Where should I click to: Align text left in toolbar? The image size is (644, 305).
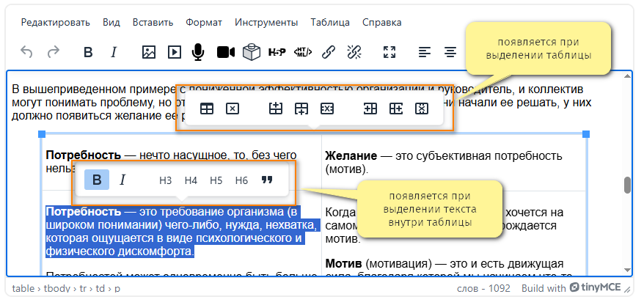coord(425,52)
